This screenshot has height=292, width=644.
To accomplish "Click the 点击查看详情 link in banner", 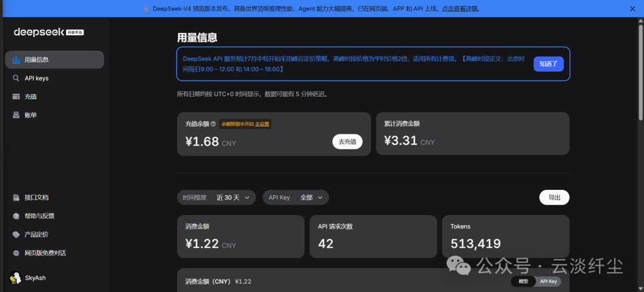I will 460,8.
